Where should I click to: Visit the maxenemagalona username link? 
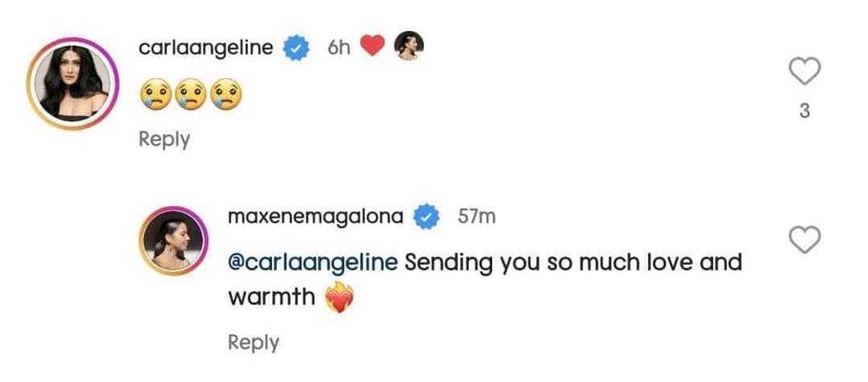pos(315,217)
